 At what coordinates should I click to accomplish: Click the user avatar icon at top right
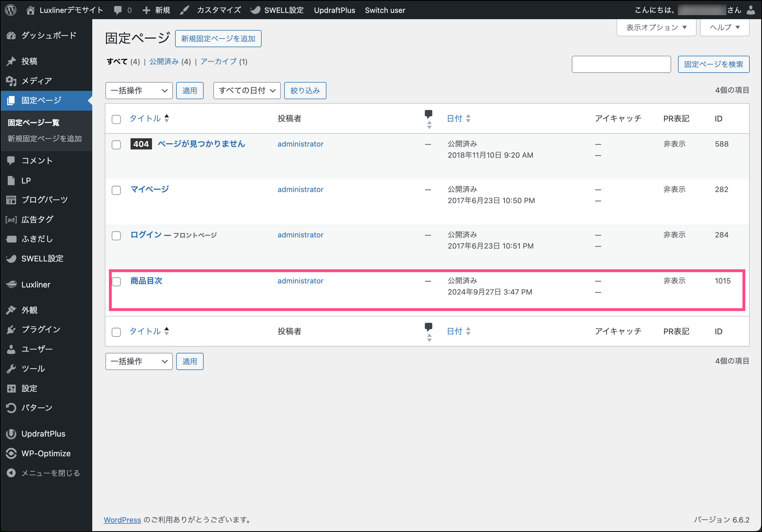click(x=751, y=10)
